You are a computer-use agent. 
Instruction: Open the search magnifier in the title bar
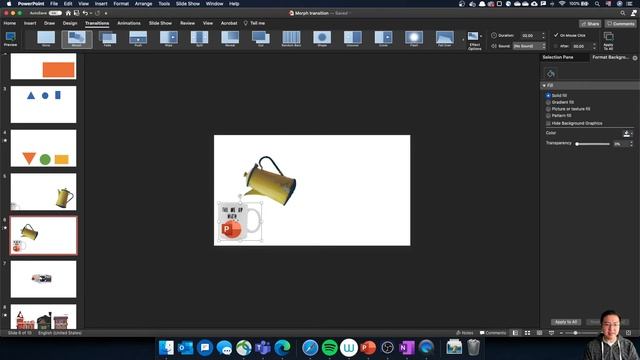(622, 13)
